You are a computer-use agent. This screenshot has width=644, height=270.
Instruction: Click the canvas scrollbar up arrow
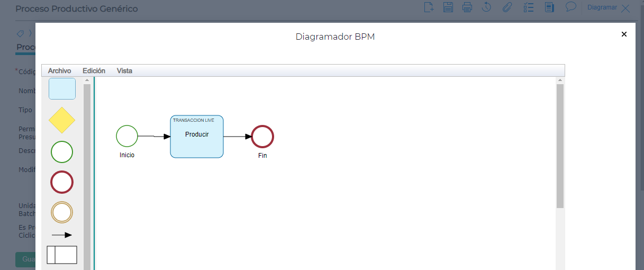(x=560, y=80)
